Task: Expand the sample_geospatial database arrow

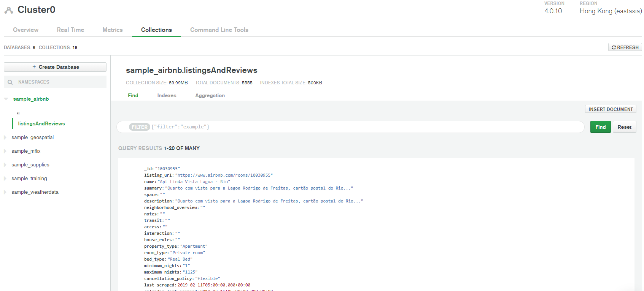Action: [5, 138]
